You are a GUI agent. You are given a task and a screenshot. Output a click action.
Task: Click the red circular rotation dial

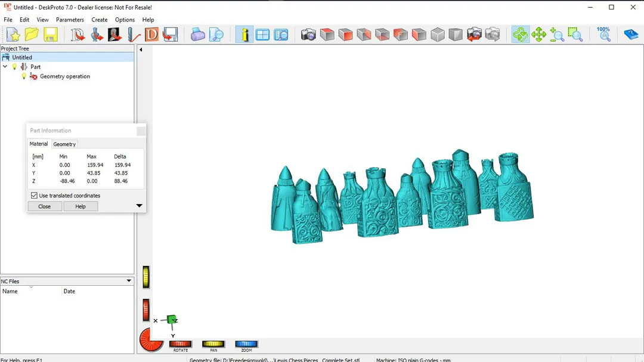150,340
